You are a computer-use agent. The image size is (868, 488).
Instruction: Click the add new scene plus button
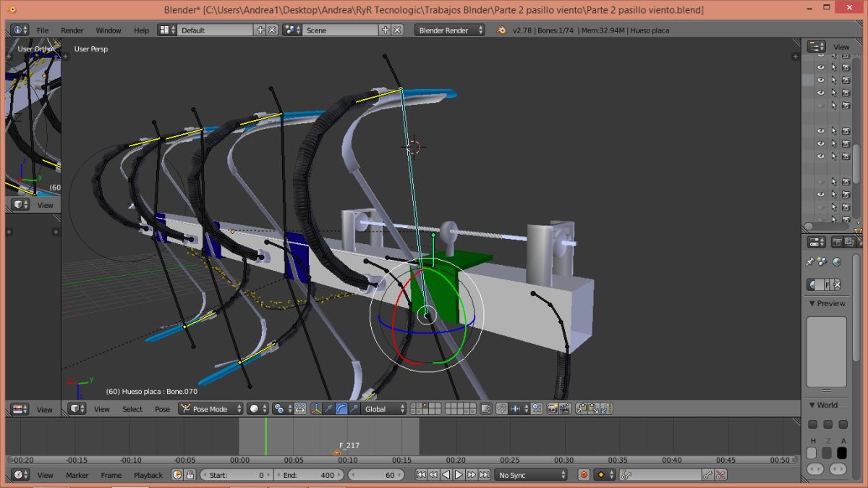385,30
